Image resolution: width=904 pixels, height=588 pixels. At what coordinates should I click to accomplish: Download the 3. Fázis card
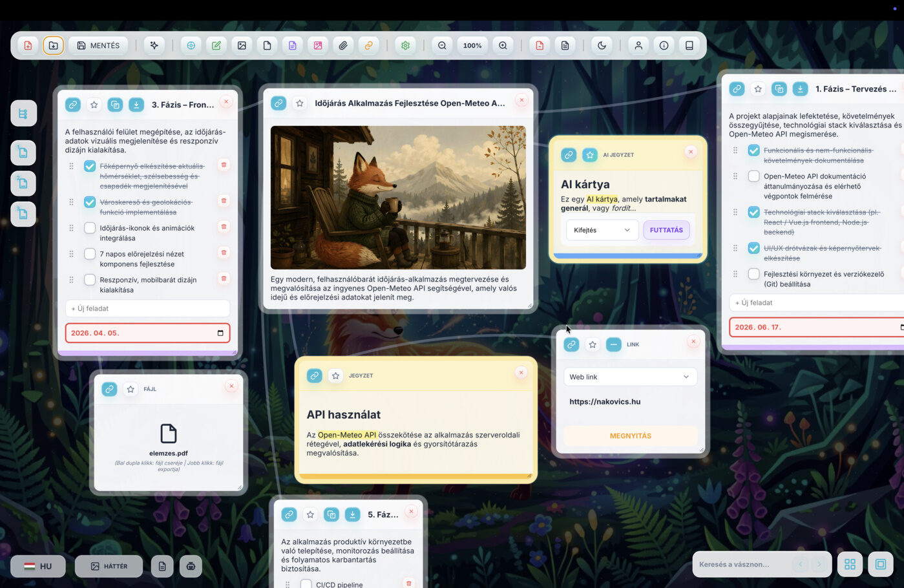click(136, 105)
